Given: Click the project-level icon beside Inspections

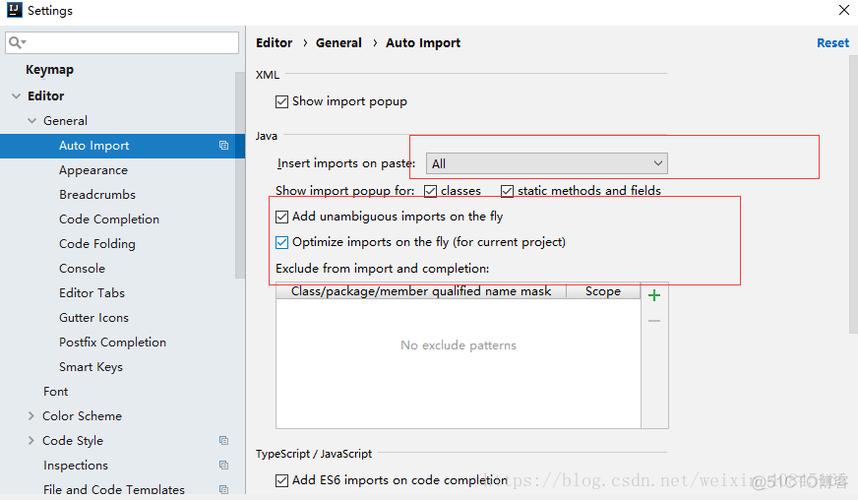Looking at the screenshot, I should point(224,466).
